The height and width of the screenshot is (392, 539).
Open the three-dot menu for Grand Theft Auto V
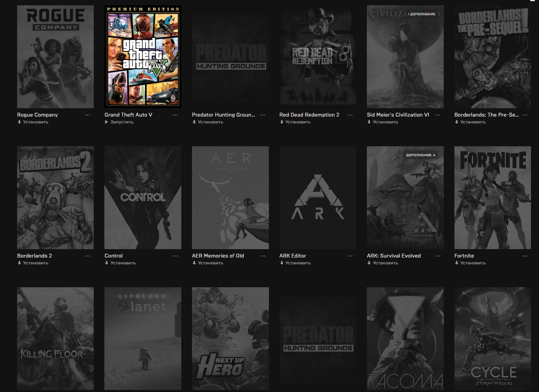click(x=175, y=115)
